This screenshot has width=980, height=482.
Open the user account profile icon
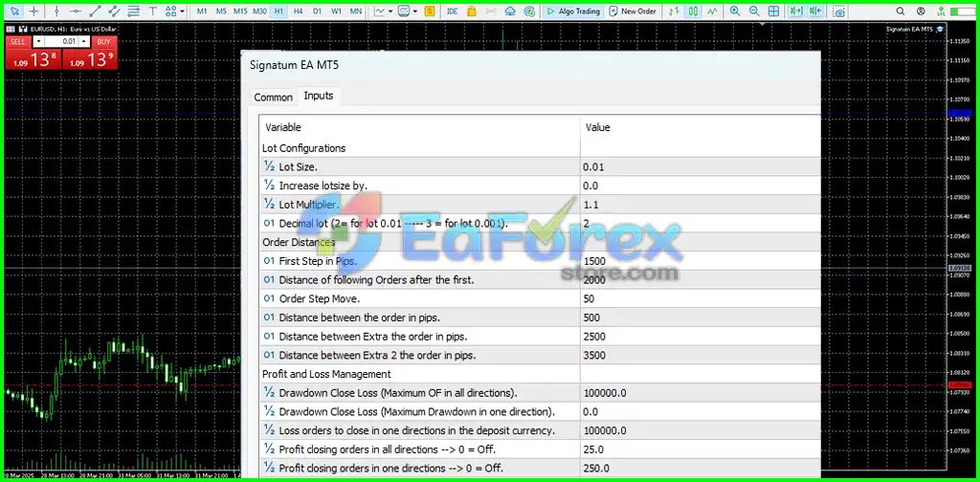tap(921, 11)
